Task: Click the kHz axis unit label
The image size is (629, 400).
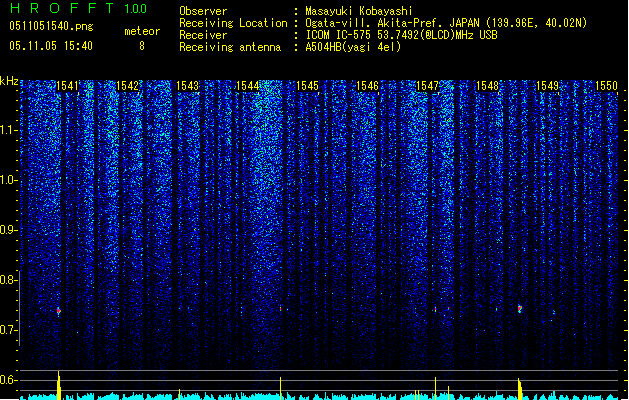Action: (9, 81)
